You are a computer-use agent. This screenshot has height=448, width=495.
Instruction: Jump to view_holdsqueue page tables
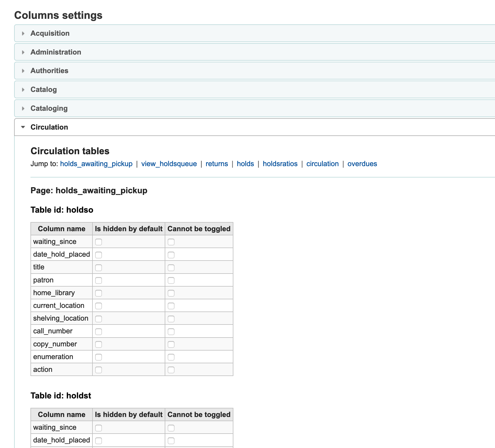(169, 164)
